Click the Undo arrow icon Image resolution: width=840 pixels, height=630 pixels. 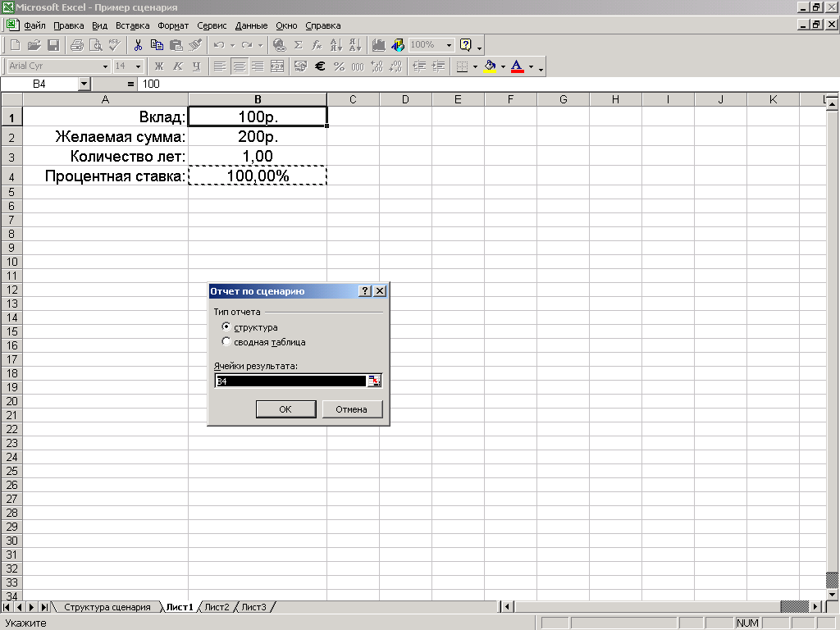point(218,45)
